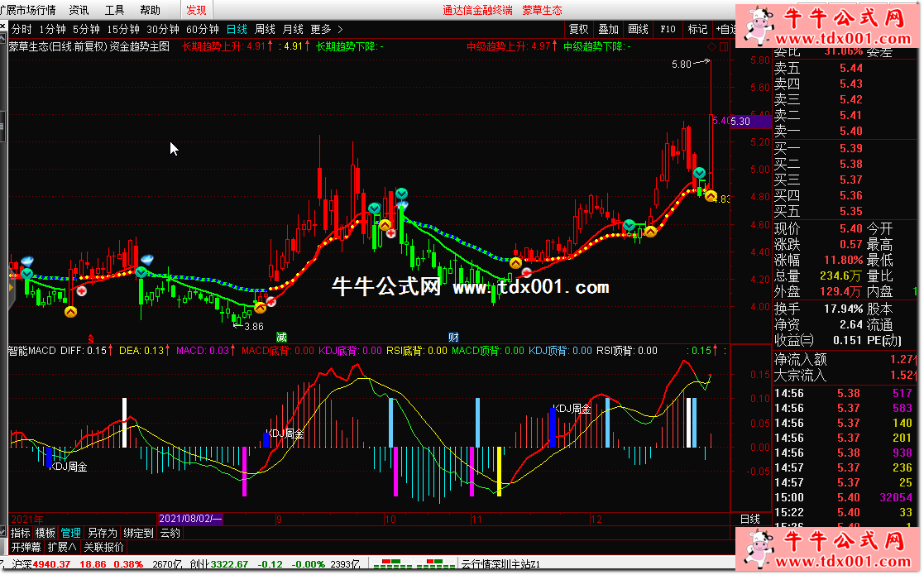Image resolution: width=924 pixels, height=575 pixels.
Task: Click the 云行情深圳主站Z1 server status
Action: [x=501, y=564]
